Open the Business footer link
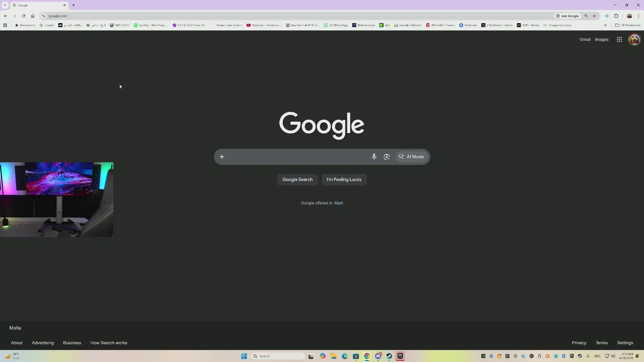The height and width of the screenshot is (362, 644). click(x=72, y=343)
